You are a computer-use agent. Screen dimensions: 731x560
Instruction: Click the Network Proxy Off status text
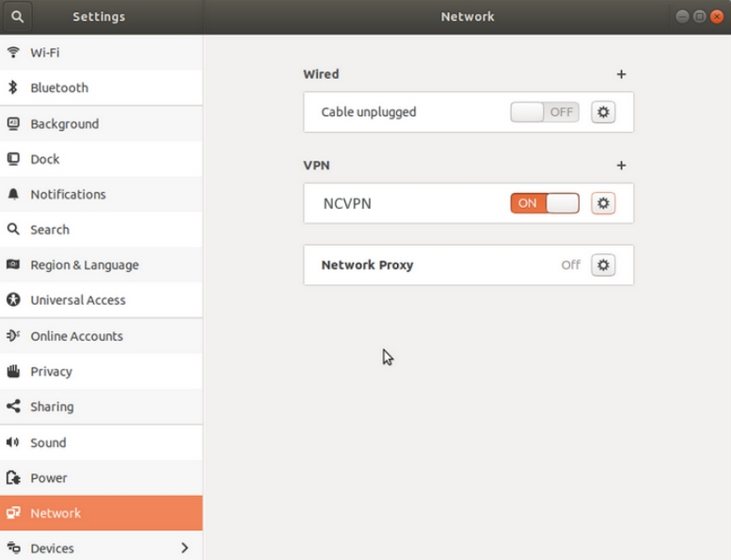point(571,264)
